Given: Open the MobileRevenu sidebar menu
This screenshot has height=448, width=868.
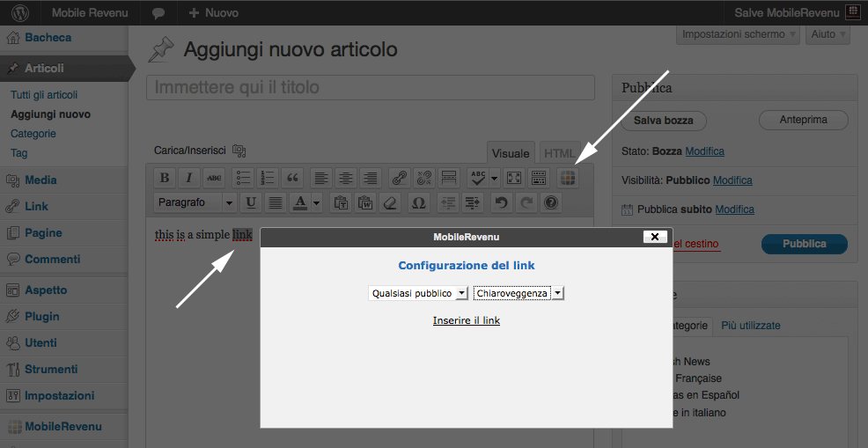Looking at the screenshot, I should 64,426.
